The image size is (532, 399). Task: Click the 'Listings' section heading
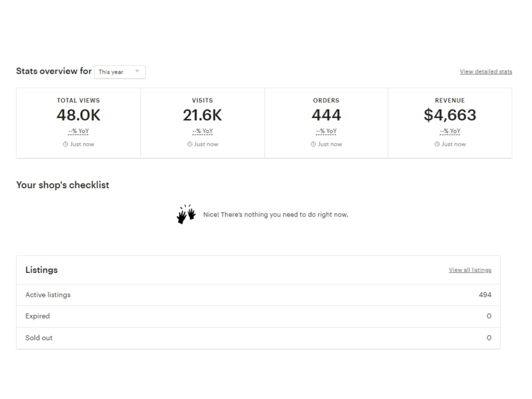(x=41, y=270)
